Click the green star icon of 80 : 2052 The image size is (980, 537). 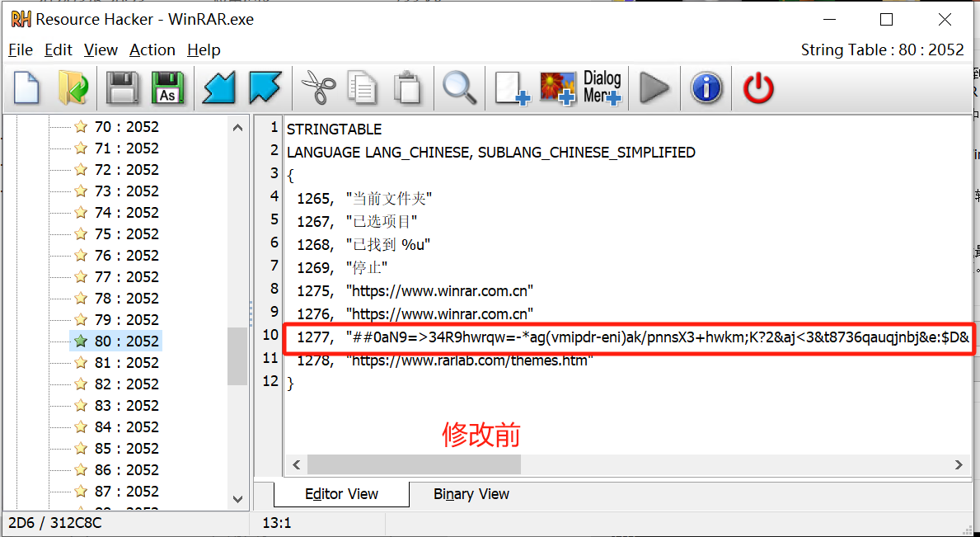point(81,342)
